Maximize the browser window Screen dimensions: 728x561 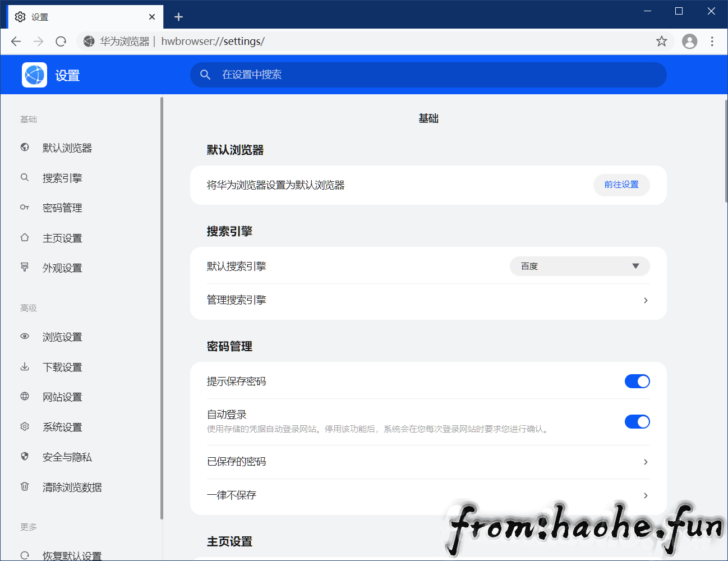pos(679,11)
